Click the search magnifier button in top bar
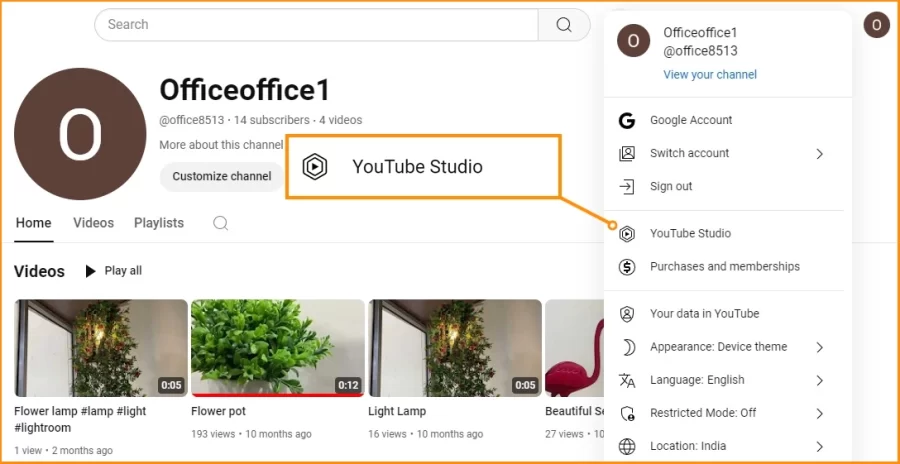This screenshot has width=900, height=464. coord(564,25)
